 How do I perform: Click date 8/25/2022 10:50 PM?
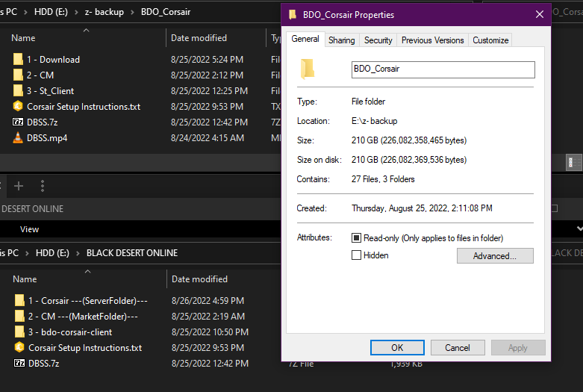pyautogui.click(x=210, y=332)
